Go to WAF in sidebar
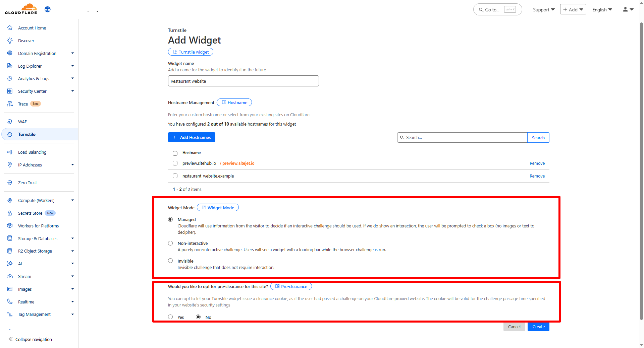Screen dimensions: 644x348 pos(22,122)
